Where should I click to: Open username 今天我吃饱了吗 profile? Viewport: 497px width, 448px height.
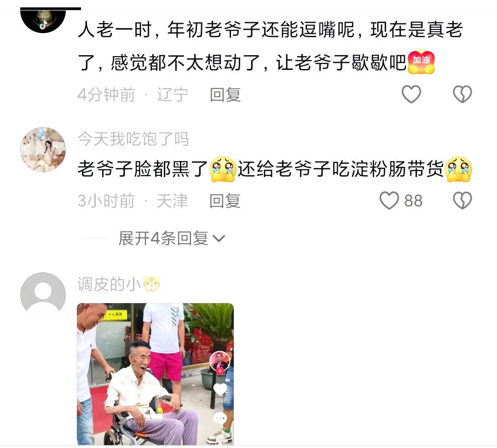(133, 139)
